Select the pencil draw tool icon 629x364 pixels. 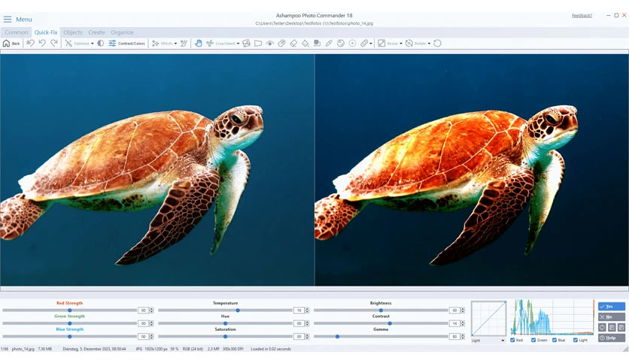pos(329,44)
